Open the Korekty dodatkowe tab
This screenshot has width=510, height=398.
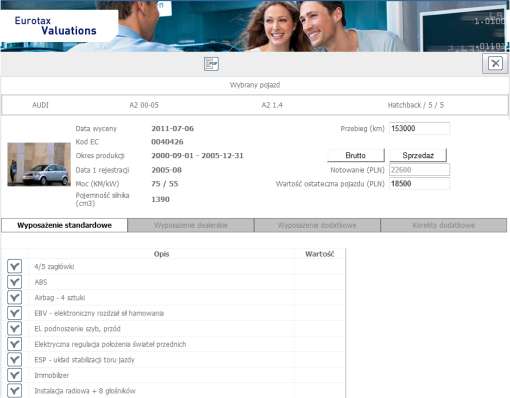[x=444, y=225]
